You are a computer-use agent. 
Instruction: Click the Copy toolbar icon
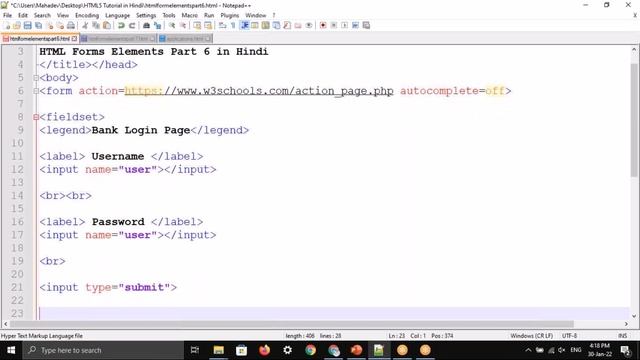point(96,25)
